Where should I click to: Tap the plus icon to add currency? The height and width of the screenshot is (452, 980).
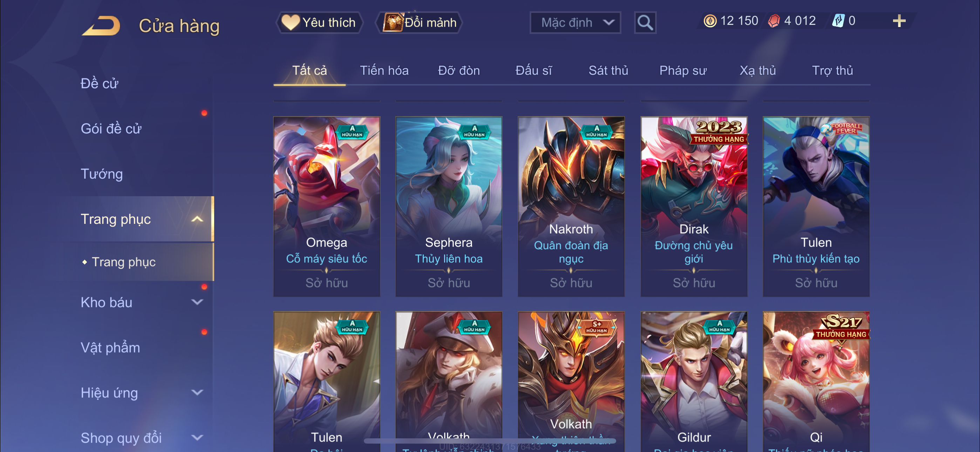(899, 21)
